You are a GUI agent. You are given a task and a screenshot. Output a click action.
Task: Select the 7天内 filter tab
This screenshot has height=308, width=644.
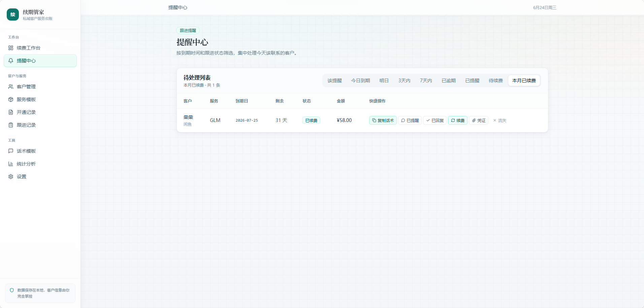click(426, 81)
